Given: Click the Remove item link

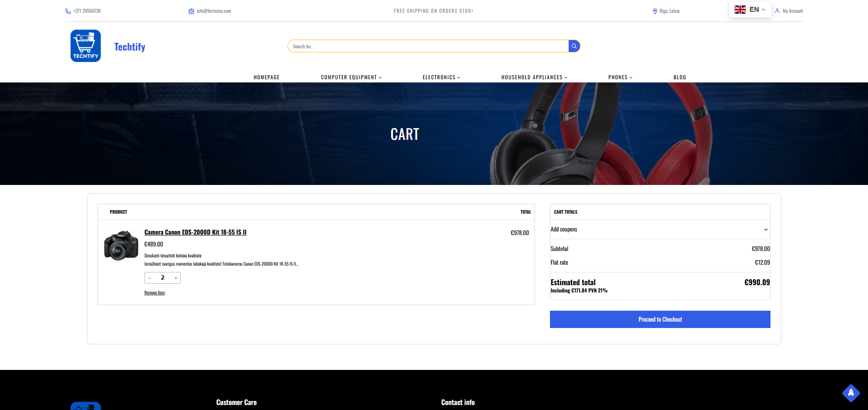Looking at the screenshot, I should pyautogui.click(x=154, y=293).
